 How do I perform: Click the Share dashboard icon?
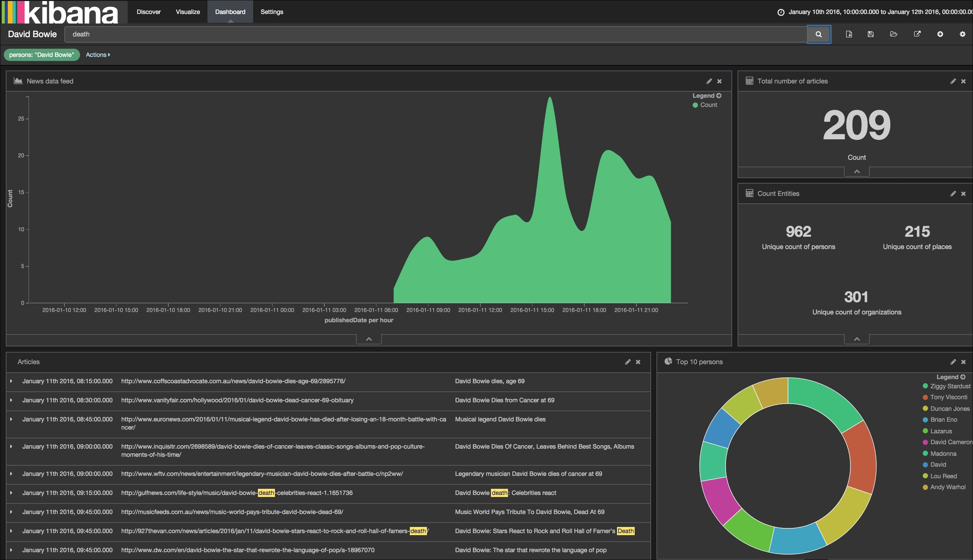click(917, 34)
